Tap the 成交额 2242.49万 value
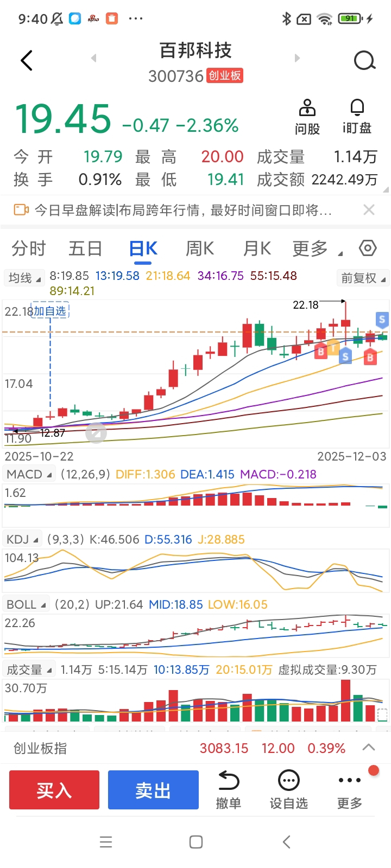The width and height of the screenshot is (391, 868). point(345,180)
